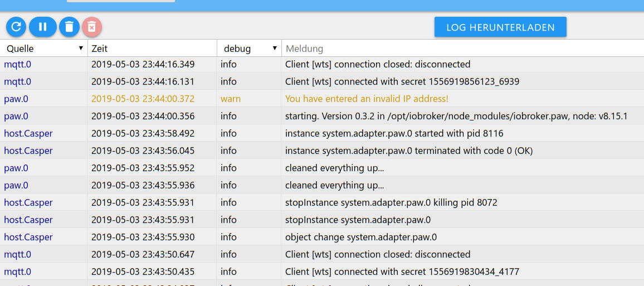This screenshot has width=644, height=286.
Task: Select mqtt.0 source at 23:44:16.349
Action: click(x=18, y=65)
